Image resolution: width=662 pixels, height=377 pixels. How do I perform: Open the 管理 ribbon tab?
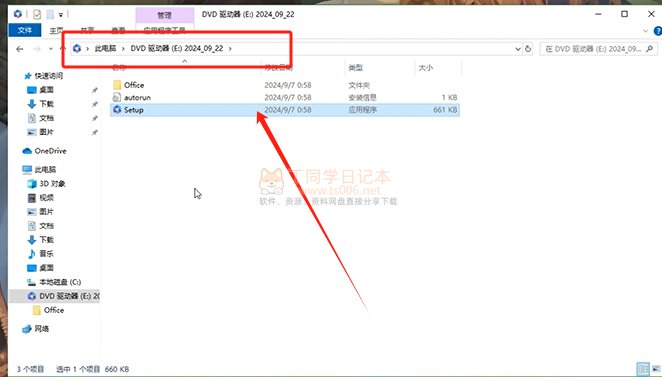point(165,15)
